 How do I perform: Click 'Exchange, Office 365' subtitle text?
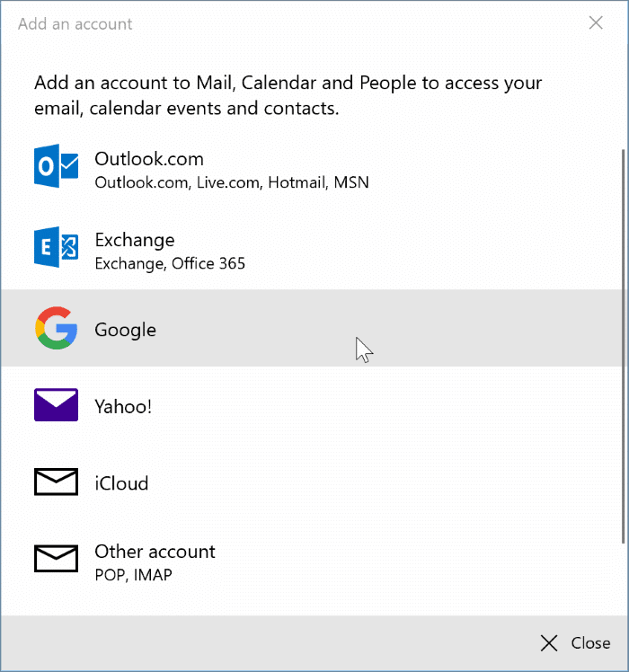coord(170,263)
